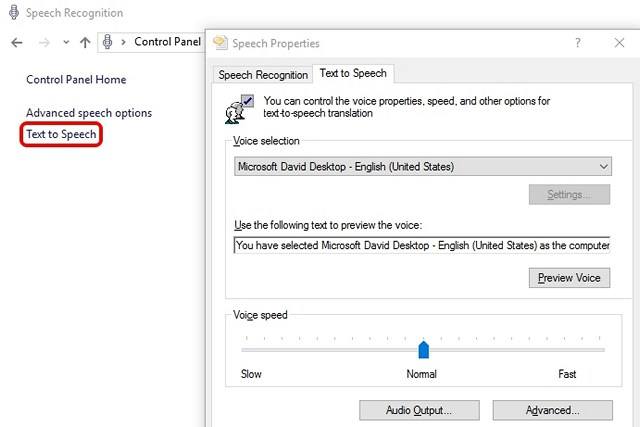The width and height of the screenshot is (640, 427).
Task: Click the Speech Properties dialog title icon
Action: pos(220,43)
